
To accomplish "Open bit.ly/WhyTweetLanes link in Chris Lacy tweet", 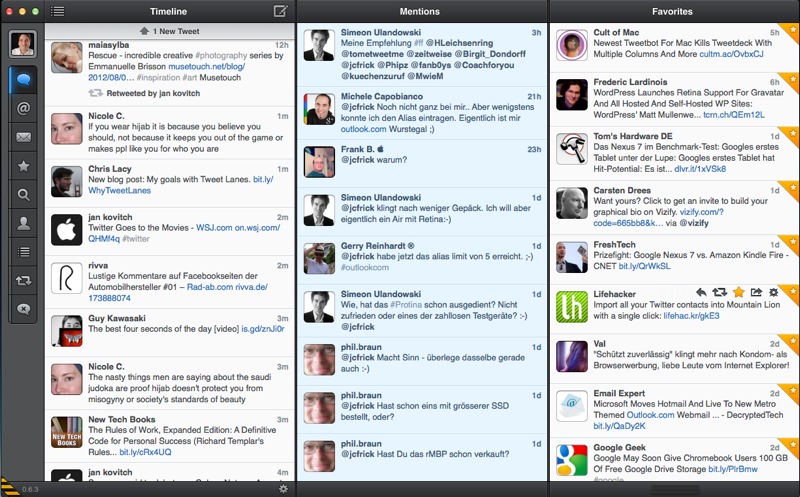I will coord(181,185).
